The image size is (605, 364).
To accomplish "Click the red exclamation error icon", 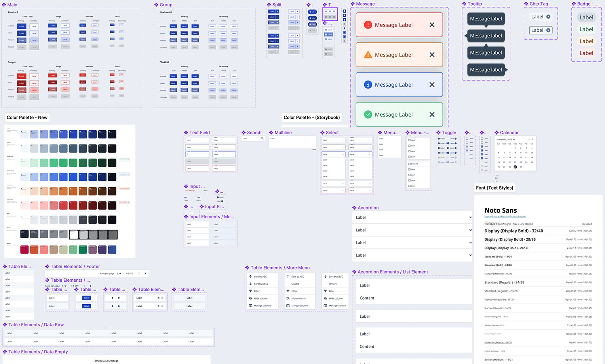I will tap(368, 25).
